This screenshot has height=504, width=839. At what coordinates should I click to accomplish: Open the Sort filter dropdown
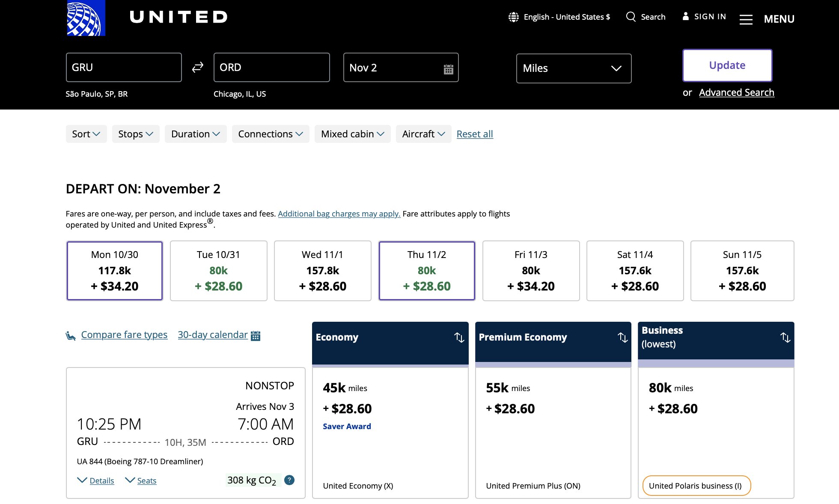pyautogui.click(x=86, y=134)
